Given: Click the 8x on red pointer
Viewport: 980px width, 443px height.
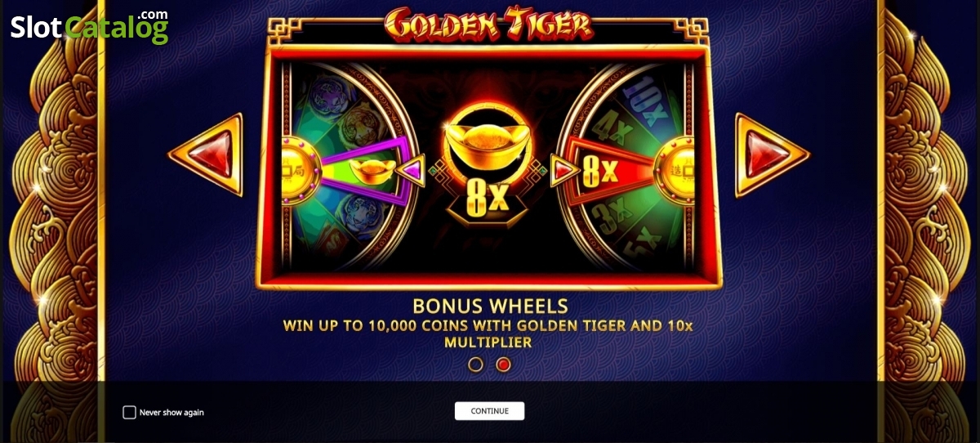Looking at the screenshot, I should pyautogui.click(x=600, y=171).
